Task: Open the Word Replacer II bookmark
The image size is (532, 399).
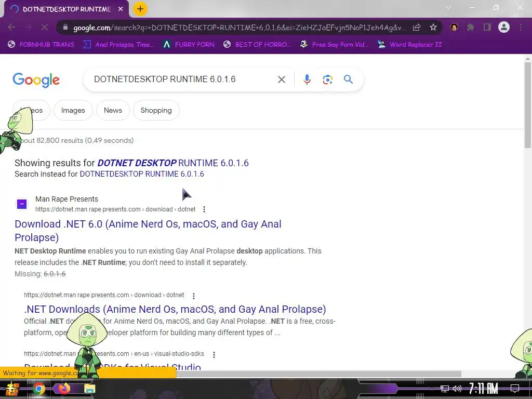Action: point(410,45)
